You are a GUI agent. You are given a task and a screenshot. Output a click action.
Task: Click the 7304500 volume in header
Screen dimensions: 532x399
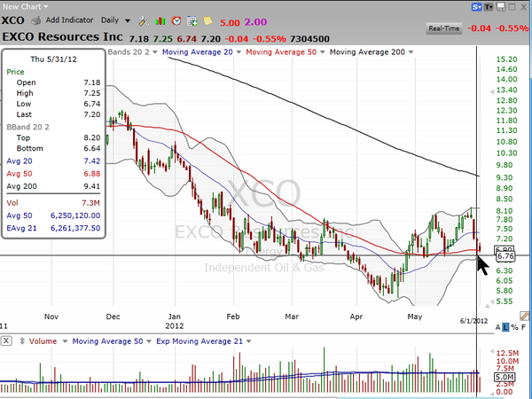[309, 39]
